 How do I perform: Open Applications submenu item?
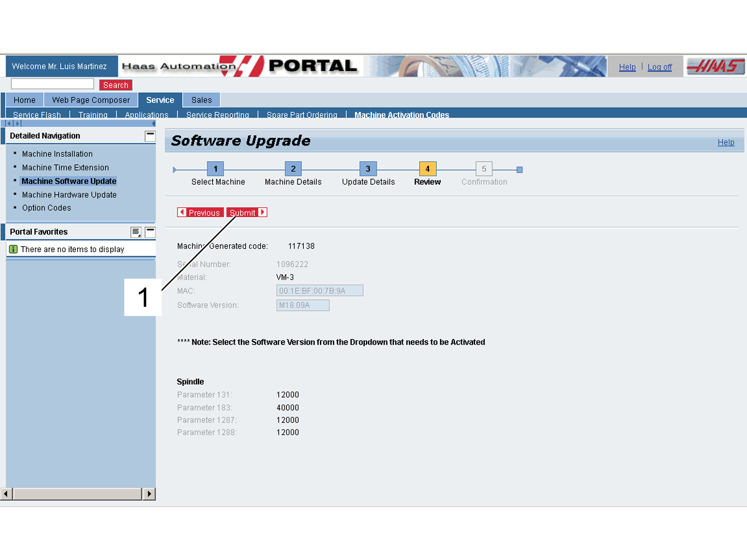click(147, 114)
